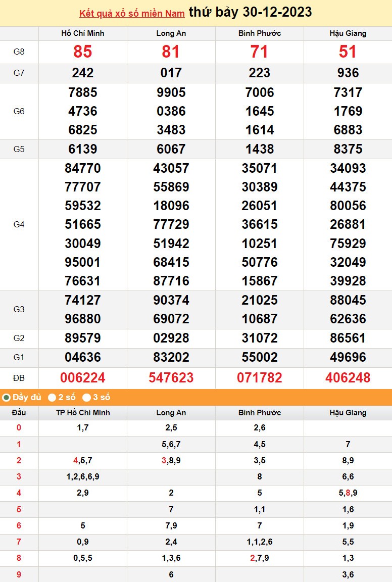
Task: Select the 'Đầy đủ' radio option
Action: [x=7, y=398]
